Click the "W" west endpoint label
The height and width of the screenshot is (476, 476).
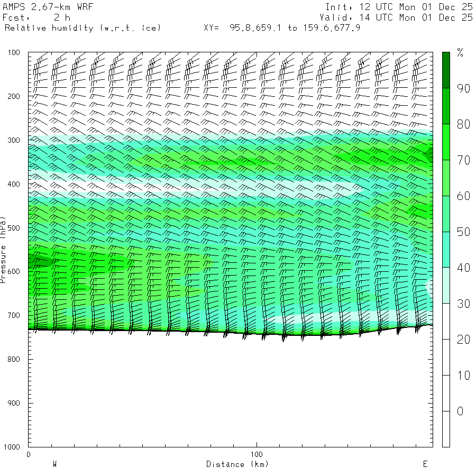click(x=54, y=464)
